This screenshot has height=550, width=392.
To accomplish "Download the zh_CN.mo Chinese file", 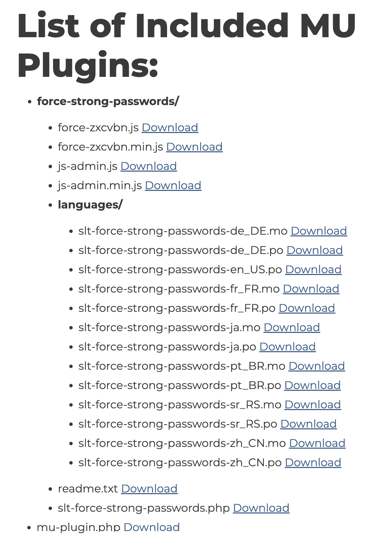I will pyautogui.click(x=317, y=443).
